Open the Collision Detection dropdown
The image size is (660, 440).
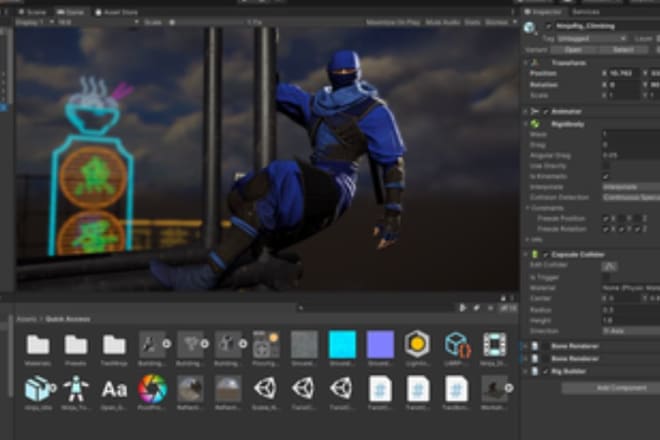[631, 197]
